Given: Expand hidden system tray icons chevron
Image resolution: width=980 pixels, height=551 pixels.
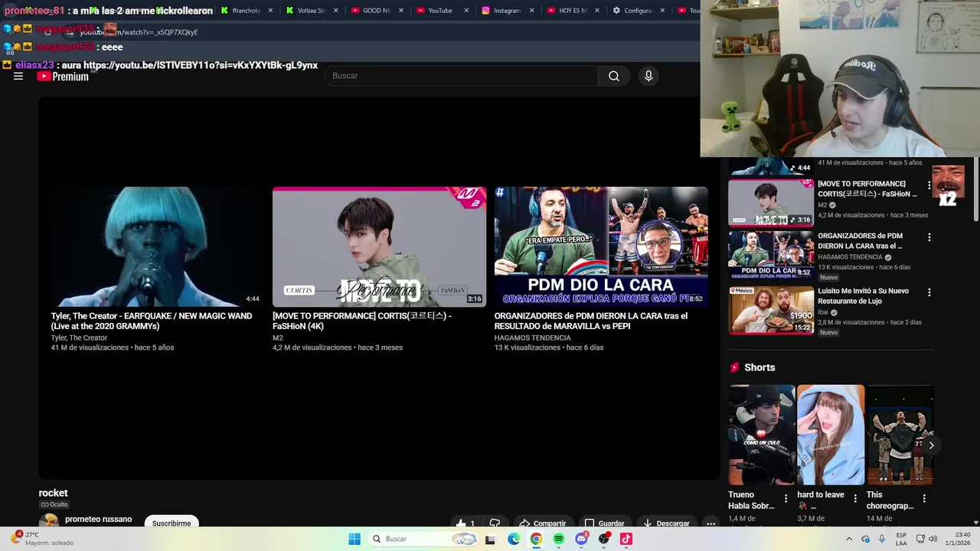Looking at the screenshot, I should click(x=849, y=539).
